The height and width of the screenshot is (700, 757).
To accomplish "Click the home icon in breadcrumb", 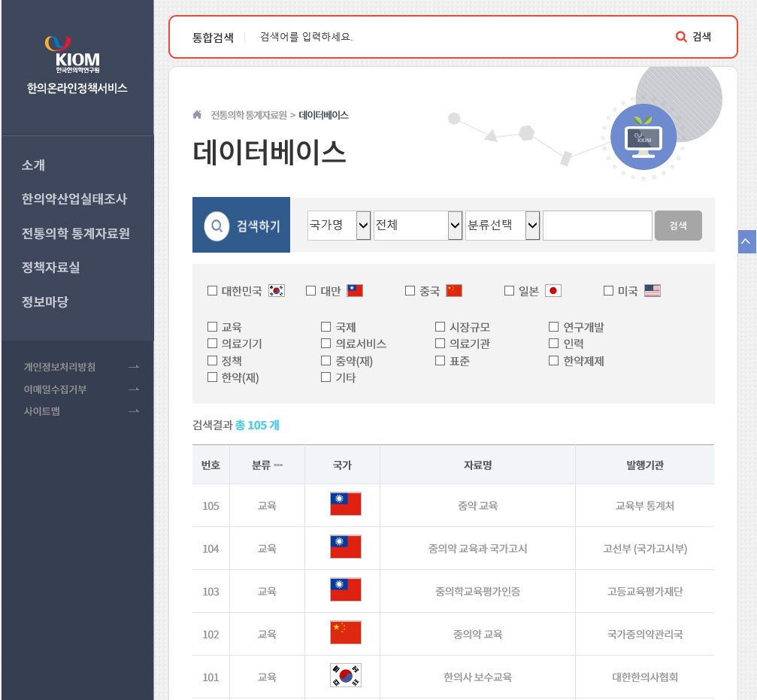I will click(197, 115).
